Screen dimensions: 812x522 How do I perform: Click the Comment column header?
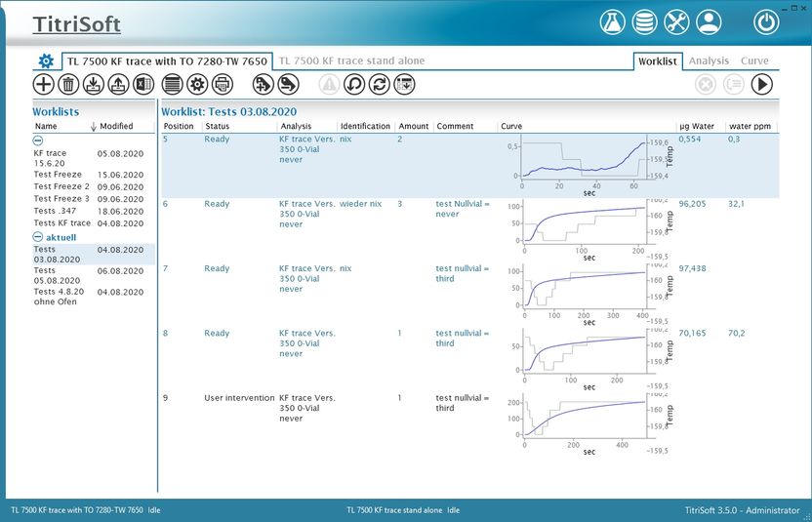pyautogui.click(x=455, y=127)
